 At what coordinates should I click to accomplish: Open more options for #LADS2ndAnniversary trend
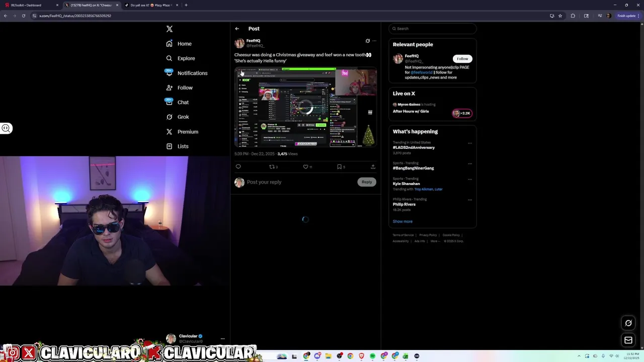[x=470, y=143]
